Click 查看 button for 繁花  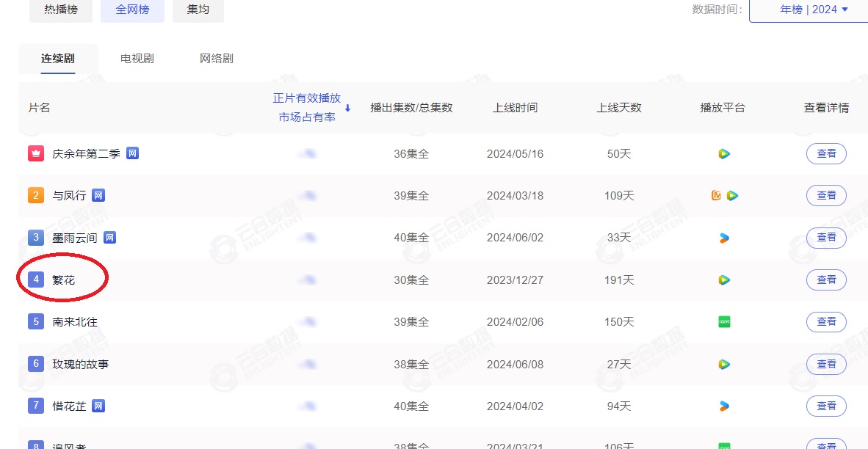pos(826,280)
